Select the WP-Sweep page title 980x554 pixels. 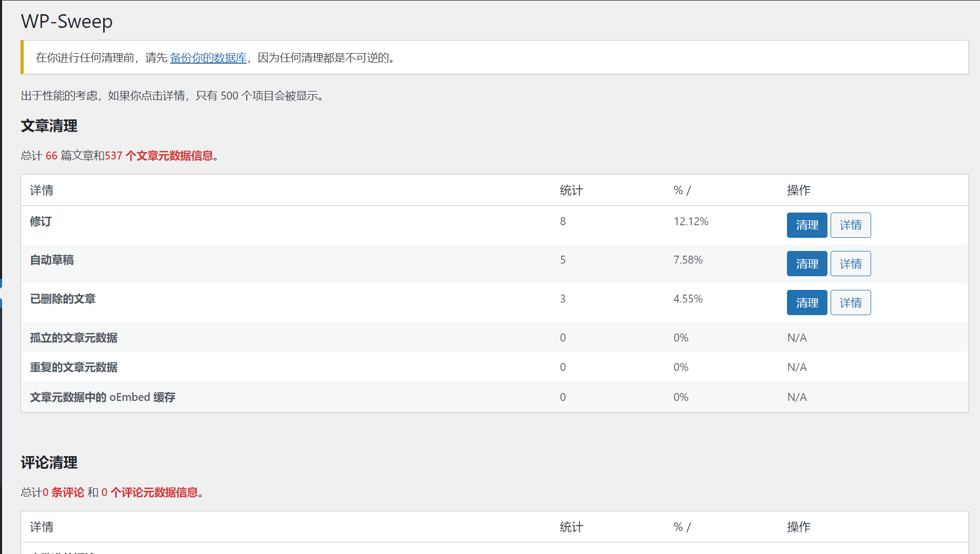pyautogui.click(x=67, y=21)
